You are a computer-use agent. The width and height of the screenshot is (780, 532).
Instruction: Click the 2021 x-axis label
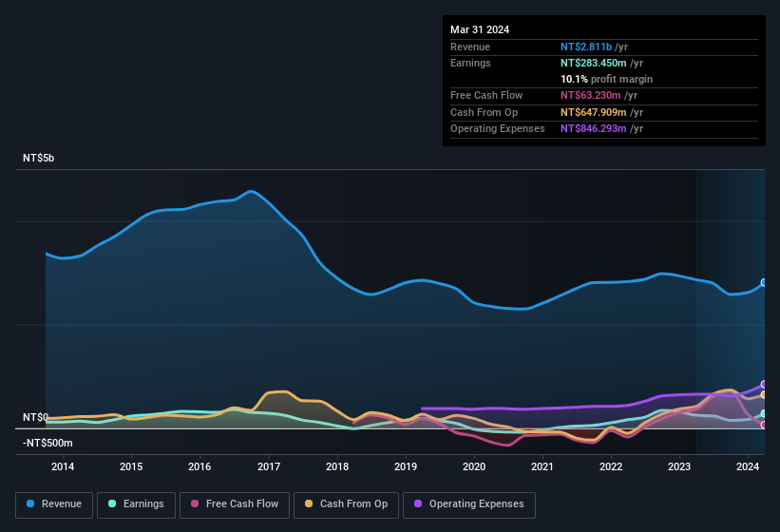pyautogui.click(x=542, y=466)
